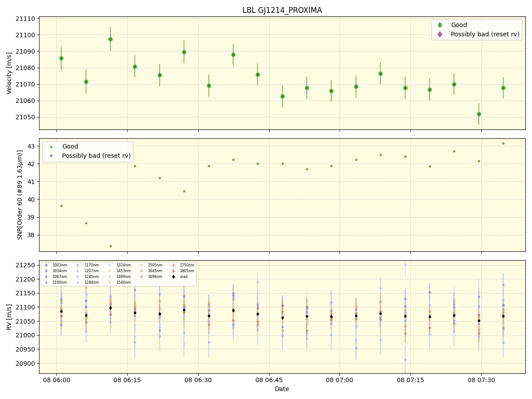Click the '08 06:15' x-axis tick label
This screenshot has width=532, height=399.
127,380
